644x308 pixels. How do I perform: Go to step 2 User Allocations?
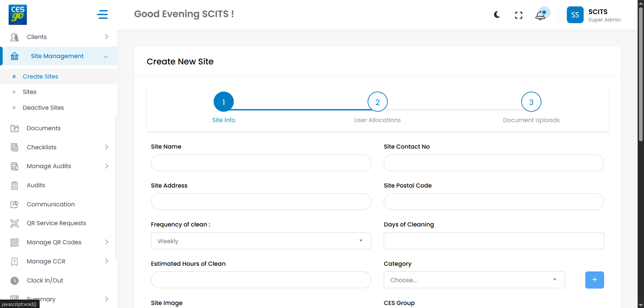377,102
